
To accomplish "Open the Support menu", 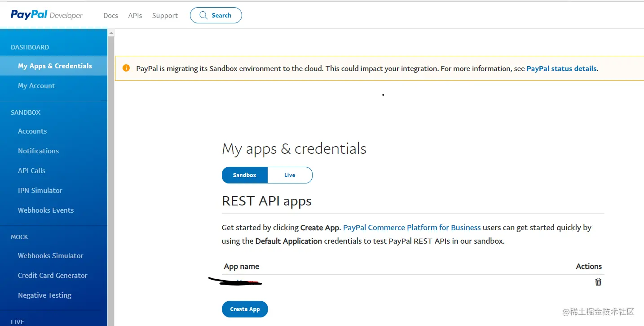I will click(165, 16).
